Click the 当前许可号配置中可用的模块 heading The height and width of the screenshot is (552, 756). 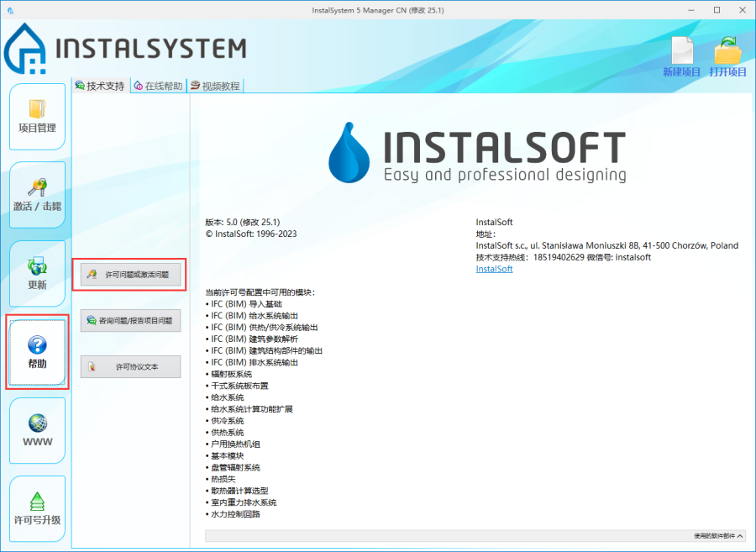pos(260,292)
